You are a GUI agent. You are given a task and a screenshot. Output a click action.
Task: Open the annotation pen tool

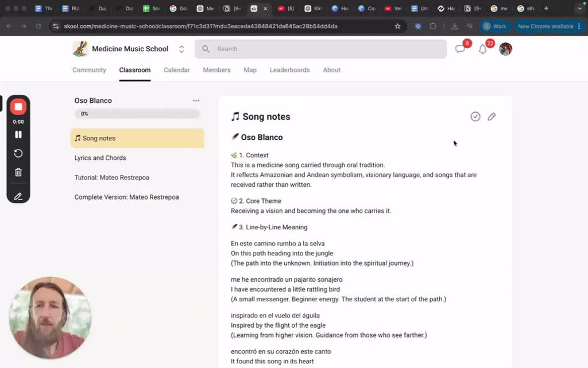point(18,196)
